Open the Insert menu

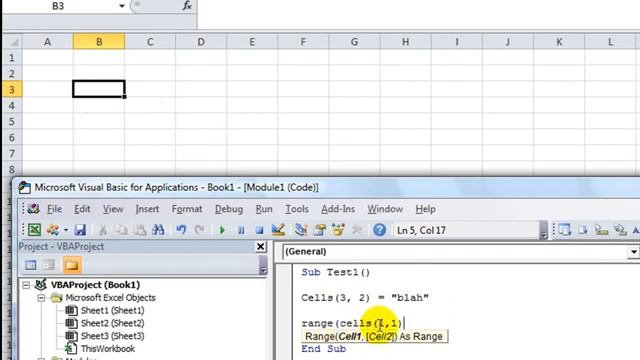(x=147, y=209)
